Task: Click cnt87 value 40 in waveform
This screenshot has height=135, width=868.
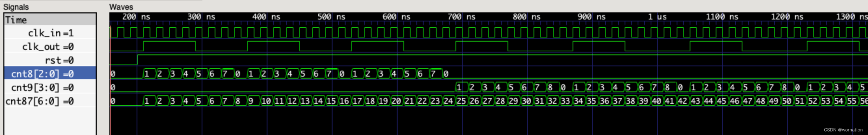Action: (x=657, y=101)
